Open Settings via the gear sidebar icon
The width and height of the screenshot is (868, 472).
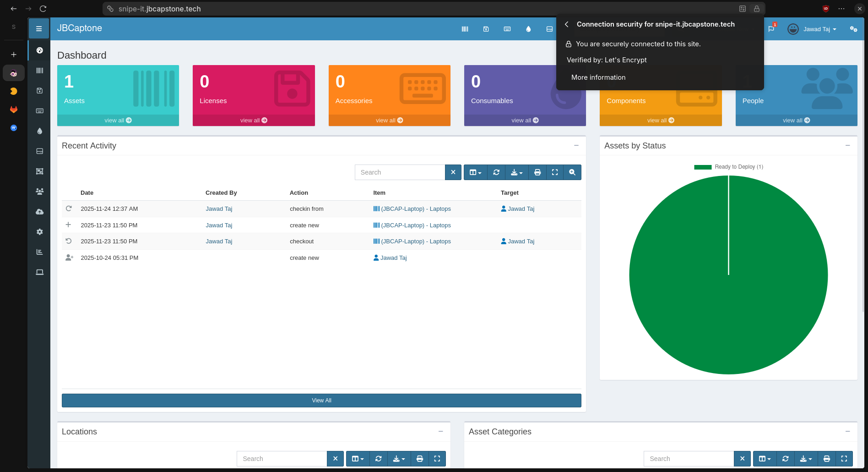[39, 232]
